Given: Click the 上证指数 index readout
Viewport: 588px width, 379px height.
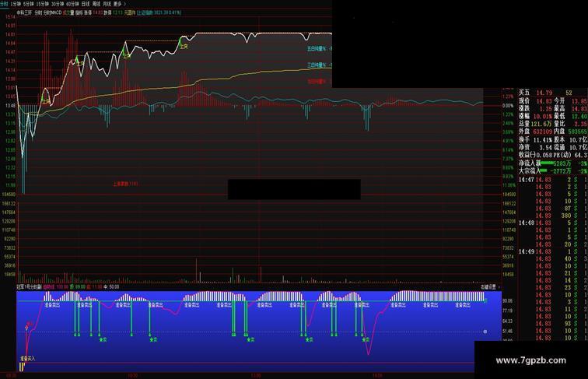Looking at the screenshot, I should 159,12.
